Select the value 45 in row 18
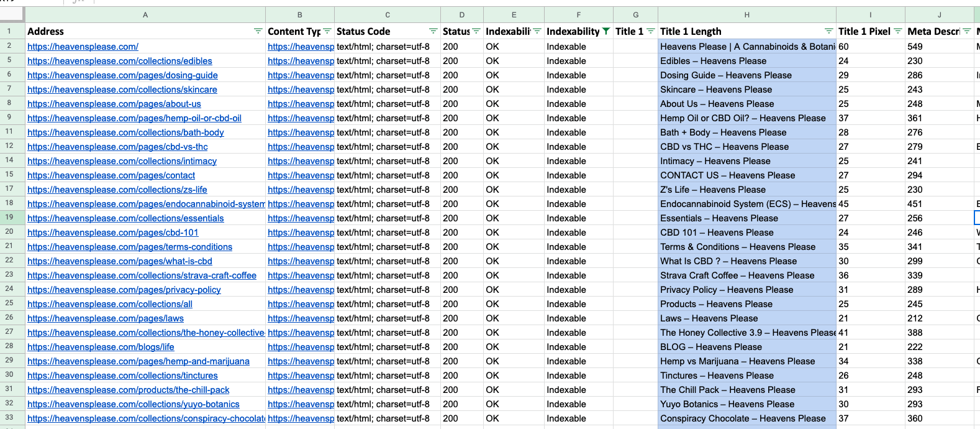Image resolution: width=980 pixels, height=429 pixels. point(871,204)
